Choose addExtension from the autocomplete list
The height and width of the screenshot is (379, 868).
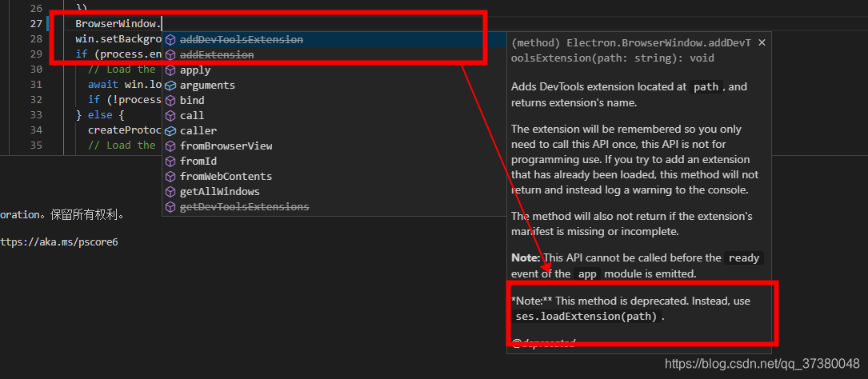tap(334, 55)
